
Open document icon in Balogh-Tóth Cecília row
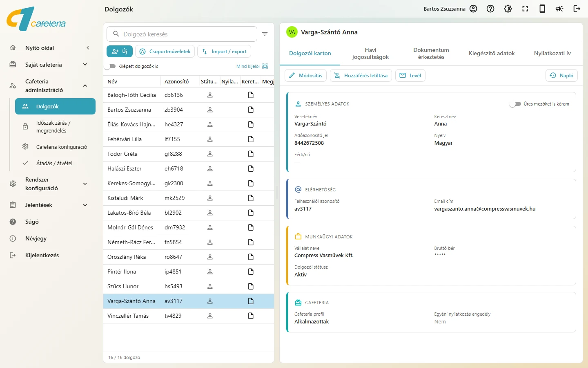click(251, 95)
